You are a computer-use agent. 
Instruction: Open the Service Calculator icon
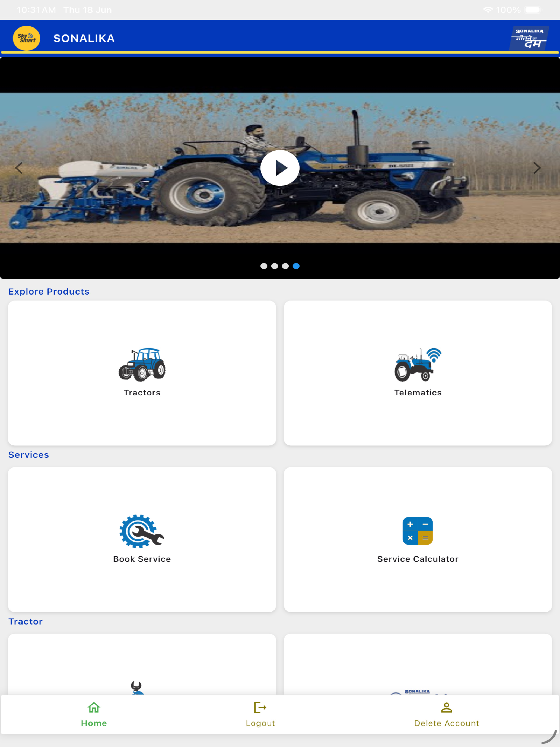point(418,531)
